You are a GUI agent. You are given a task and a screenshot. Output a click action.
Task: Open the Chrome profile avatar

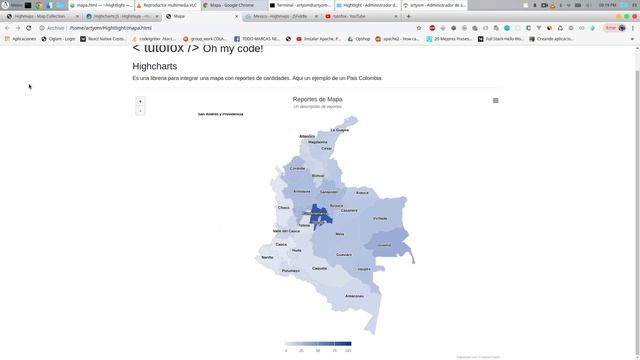622,28
